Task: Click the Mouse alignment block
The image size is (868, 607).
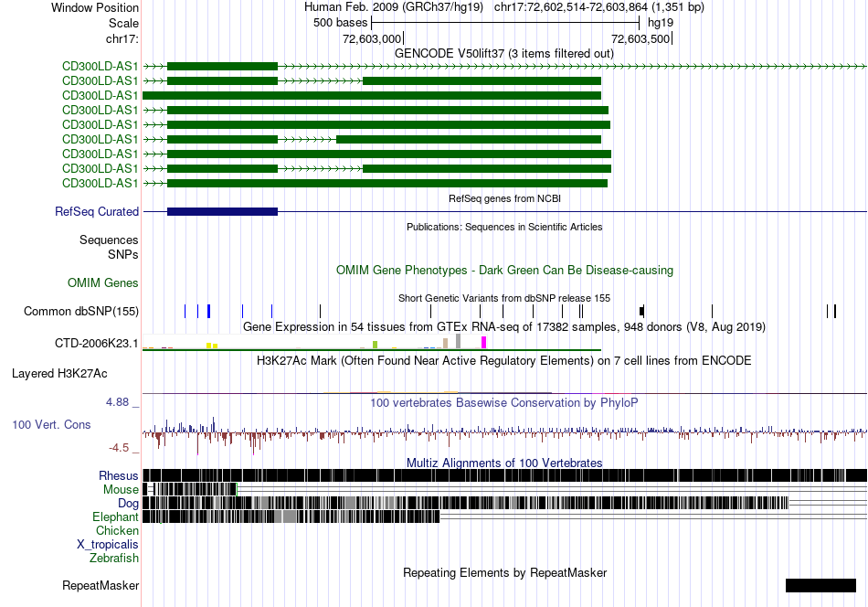Action: tap(190, 489)
